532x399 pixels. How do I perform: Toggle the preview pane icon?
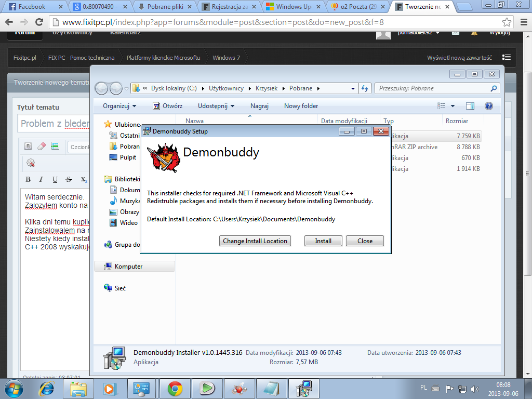point(470,106)
